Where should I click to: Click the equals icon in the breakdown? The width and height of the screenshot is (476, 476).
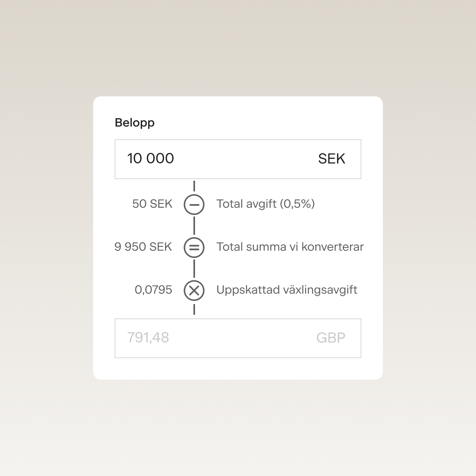[194, 247]
